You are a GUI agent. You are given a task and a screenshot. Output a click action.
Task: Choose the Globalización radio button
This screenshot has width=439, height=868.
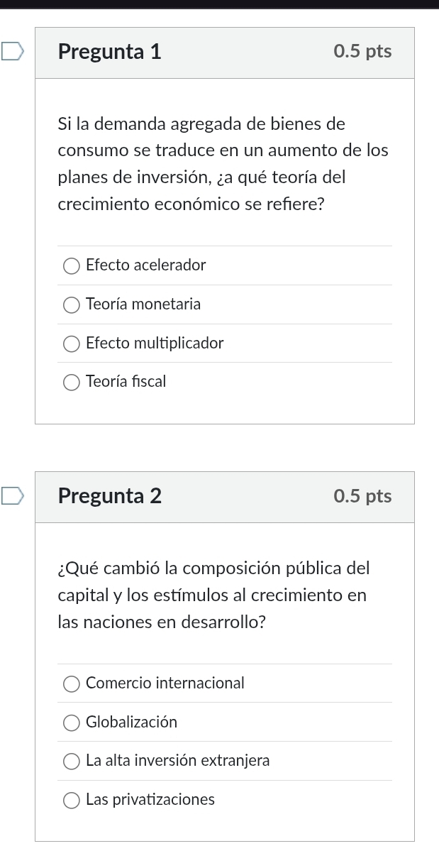[x=72, y=723]
